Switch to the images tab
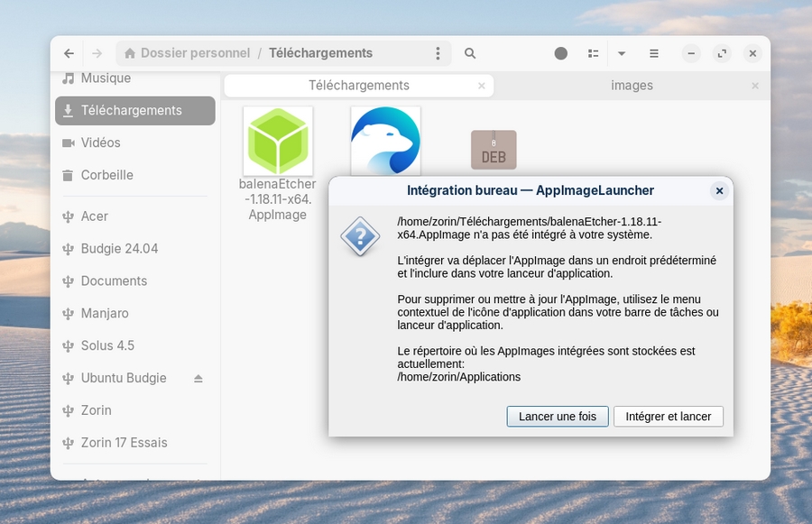Viewport: 812px width, 524px height. point(632,86)
